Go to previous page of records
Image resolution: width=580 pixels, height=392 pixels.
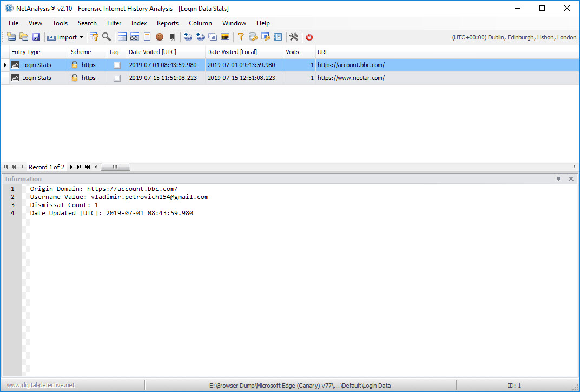pos(14,167)
